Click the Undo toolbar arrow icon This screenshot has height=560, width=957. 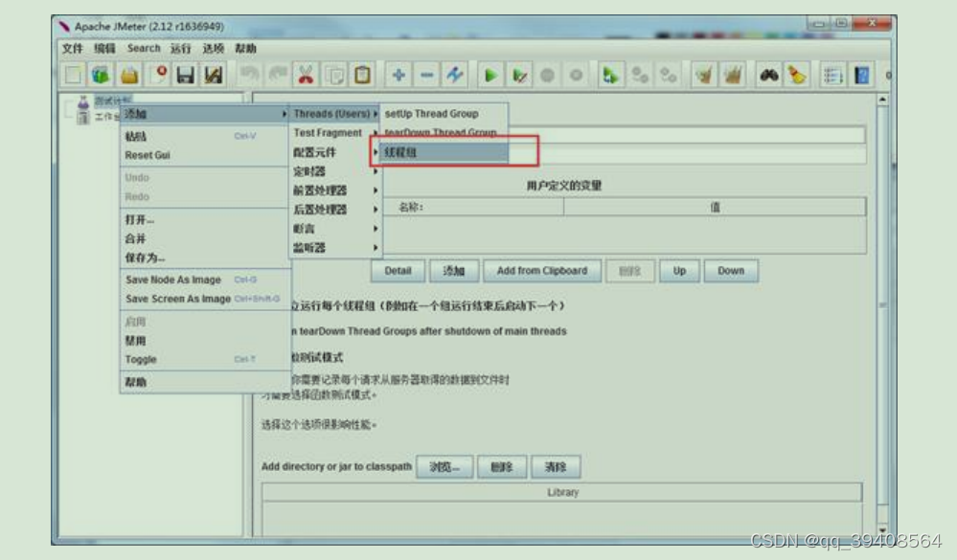click(249, 75)
